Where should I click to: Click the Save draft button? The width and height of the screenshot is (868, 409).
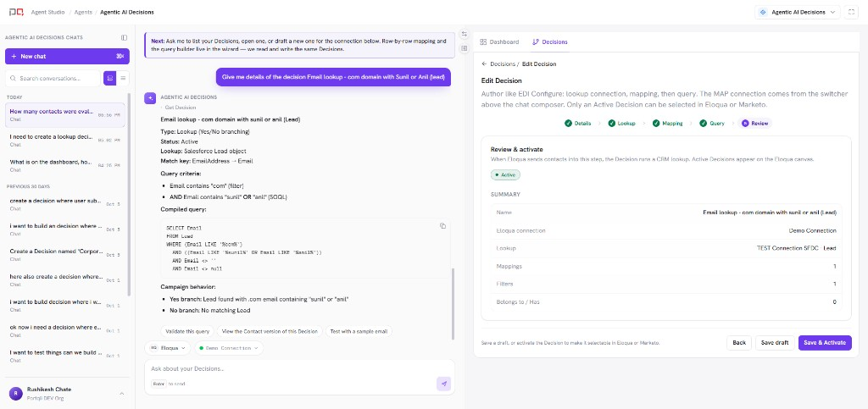pyautogui.click(x=775, y=343)
